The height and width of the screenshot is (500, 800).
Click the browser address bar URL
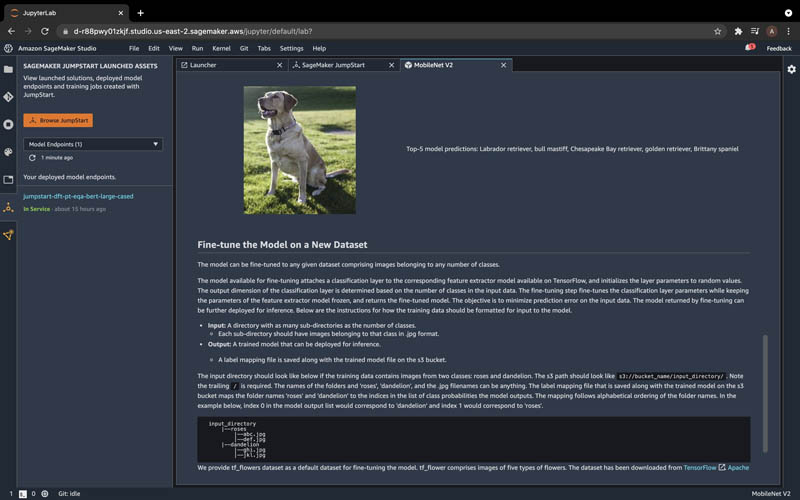193,31
